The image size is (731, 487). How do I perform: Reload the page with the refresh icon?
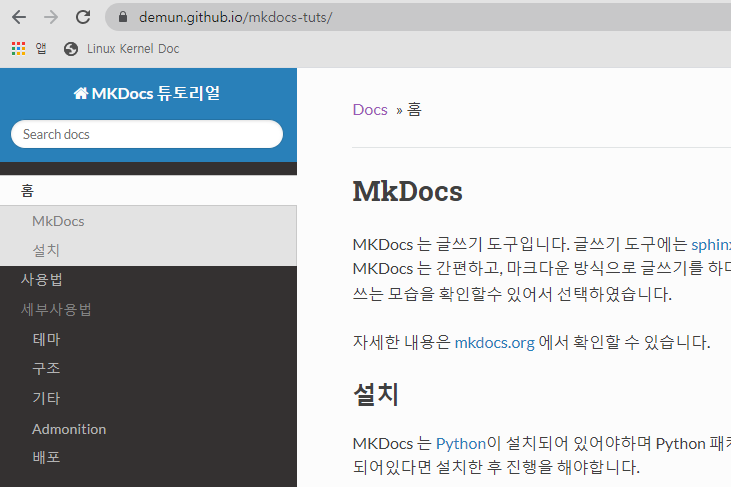(83, 17)
